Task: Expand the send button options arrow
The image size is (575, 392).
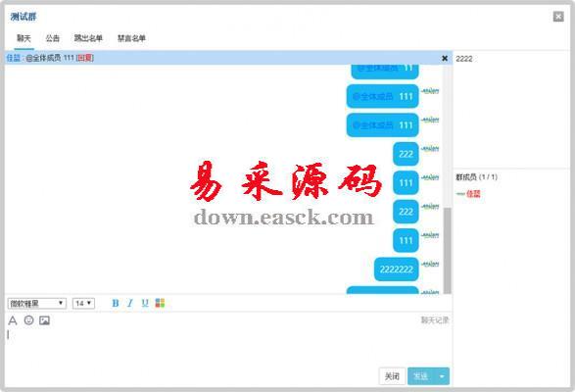Action: point(442,376)
